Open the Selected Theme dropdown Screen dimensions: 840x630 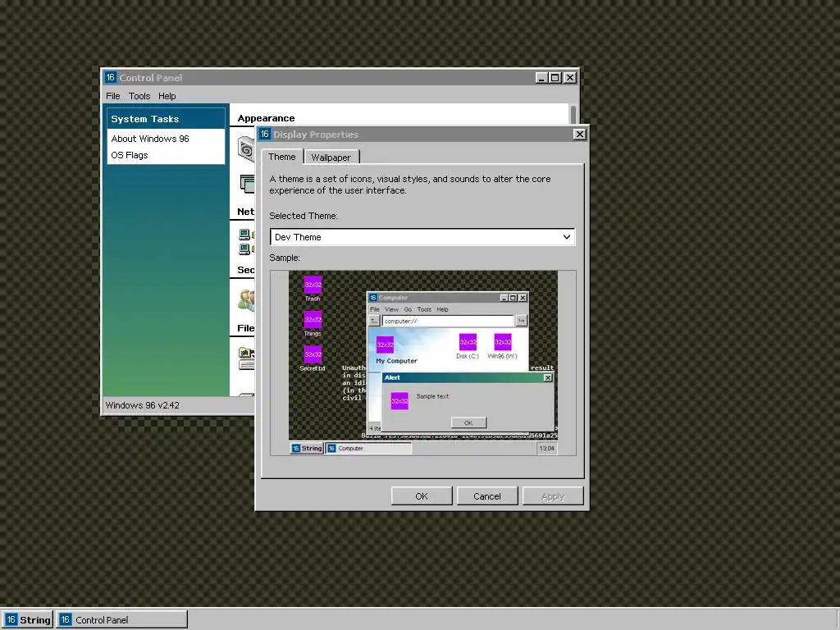(422, 237)
